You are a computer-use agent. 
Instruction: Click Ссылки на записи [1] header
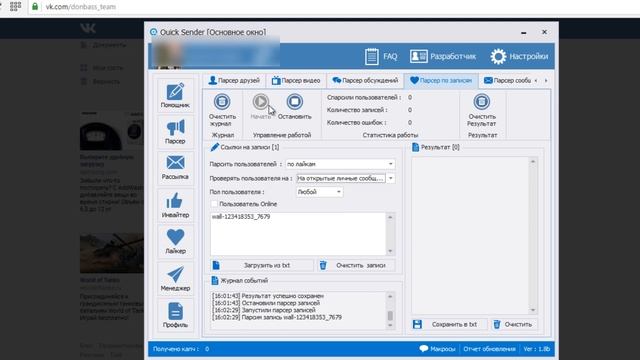click(x=249, y=147)
